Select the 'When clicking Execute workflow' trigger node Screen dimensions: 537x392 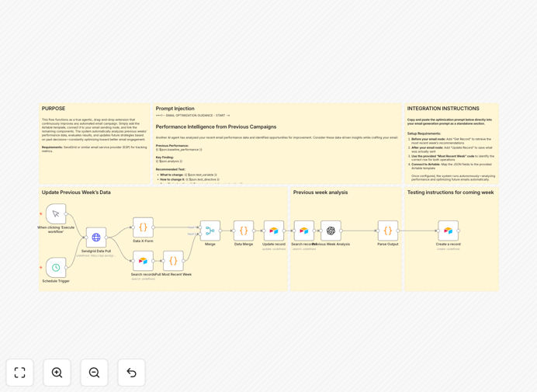(x=56, y=213)
